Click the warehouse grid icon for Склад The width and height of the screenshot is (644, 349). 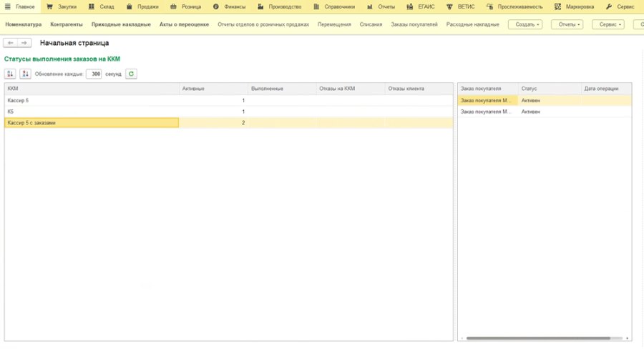pyautogui.click(x=91, y=6)
